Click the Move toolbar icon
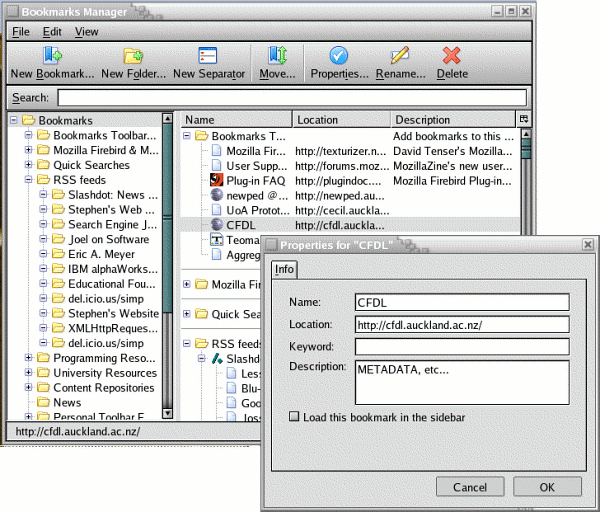The width and height of the screenshot is (600, 512). pyautogui.click(x=277, y=55)
